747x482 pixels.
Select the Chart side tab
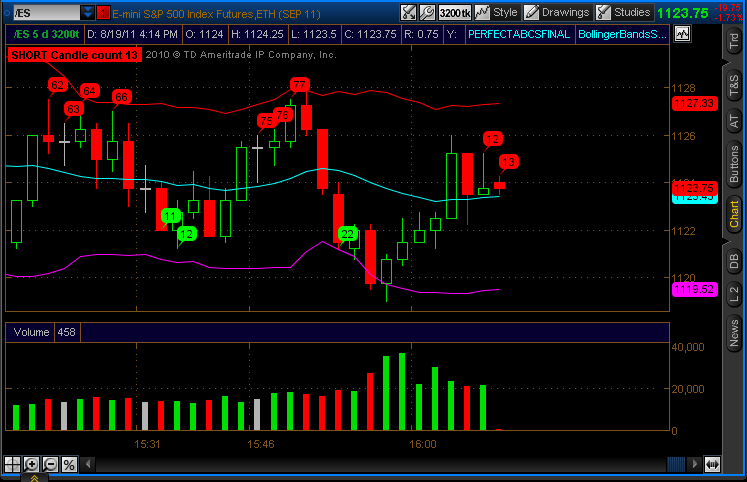(734, 214)
